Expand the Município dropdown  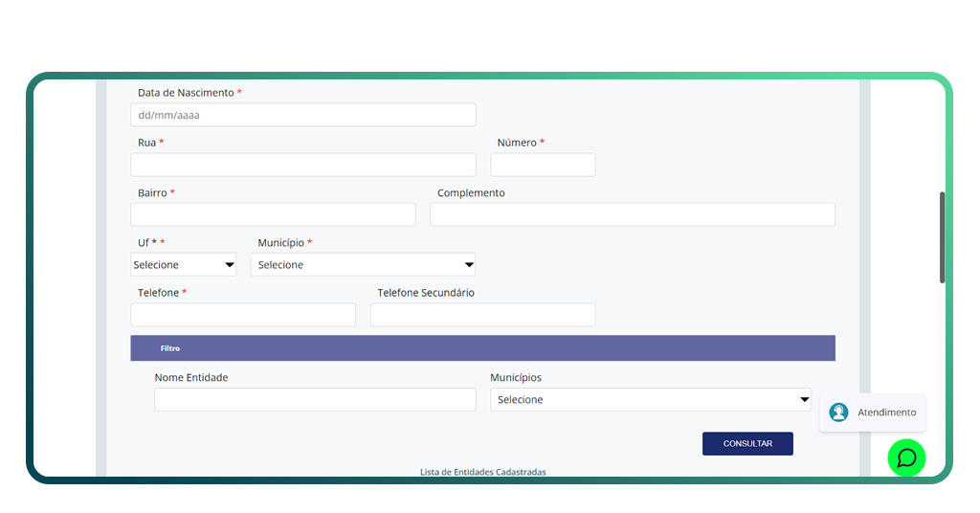362,265
